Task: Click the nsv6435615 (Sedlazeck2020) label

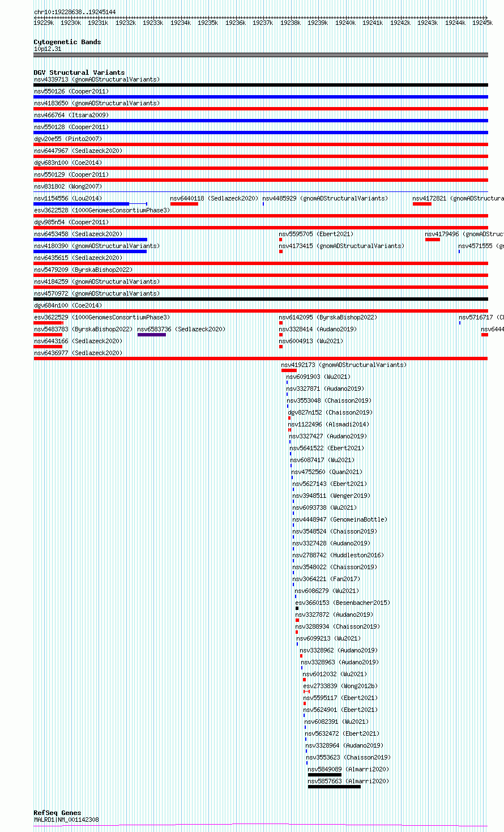Action: point(78,258)
